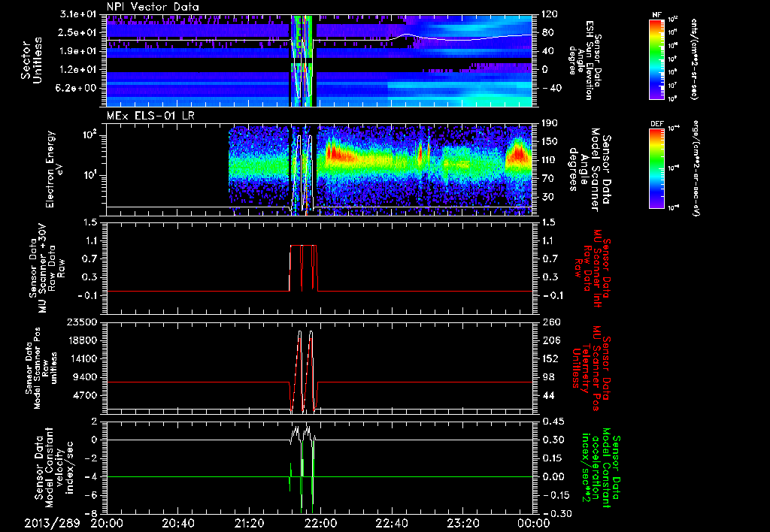Click the "21:20" time tick label

click(250, 523)
